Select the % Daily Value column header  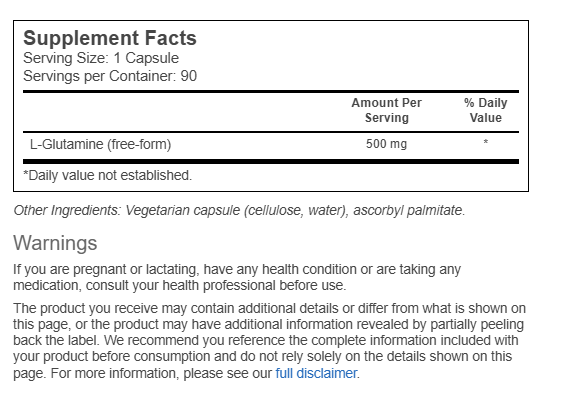pos(485,110)
